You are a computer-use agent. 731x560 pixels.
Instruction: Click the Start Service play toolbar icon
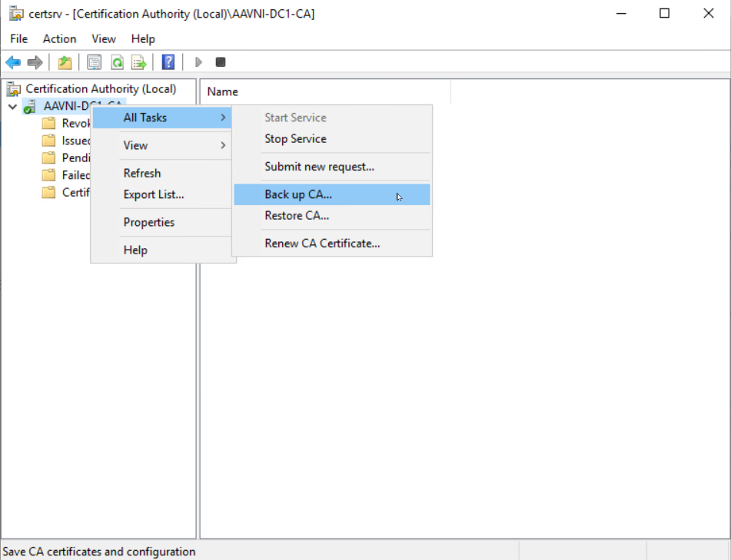pyautogui.click(x=199, y=62)
